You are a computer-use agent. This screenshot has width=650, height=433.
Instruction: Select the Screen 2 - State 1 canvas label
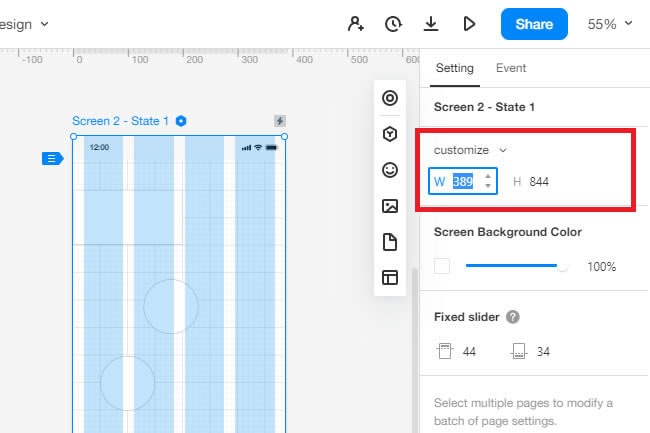(x=120, y=121)
